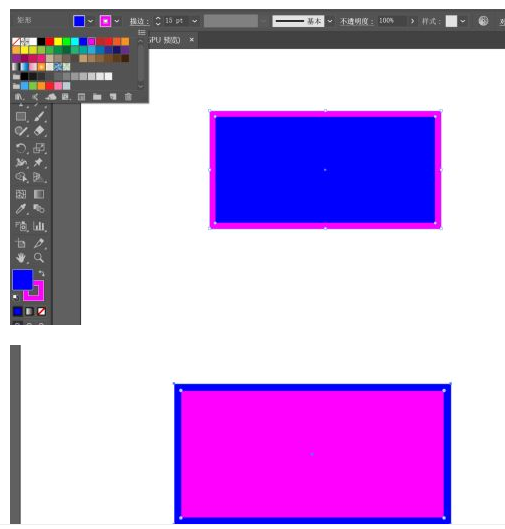Select the Paintbrush tool
The image size is (505, 529).
point(39,116)
